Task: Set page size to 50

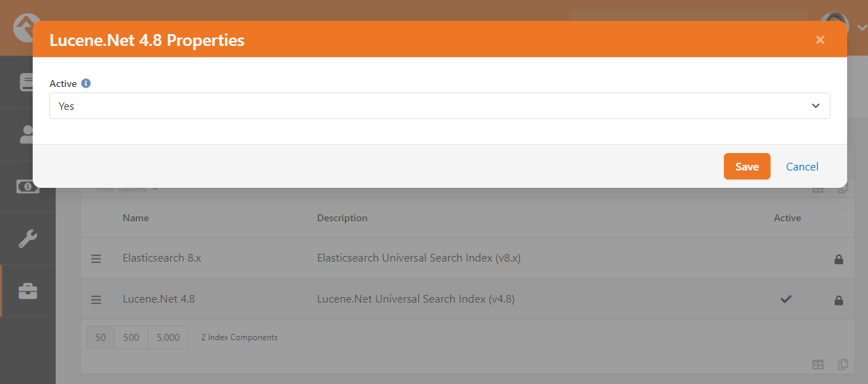Action: (x=100, y=337)
